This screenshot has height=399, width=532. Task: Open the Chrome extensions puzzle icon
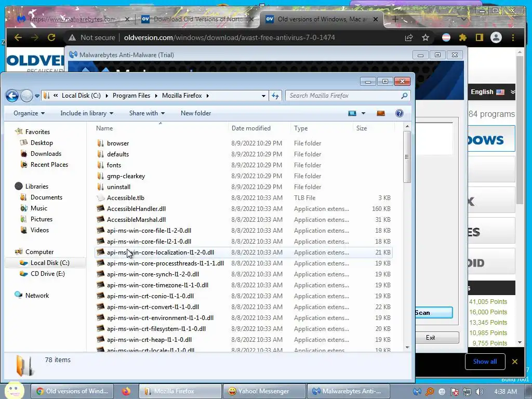(463, 37)
